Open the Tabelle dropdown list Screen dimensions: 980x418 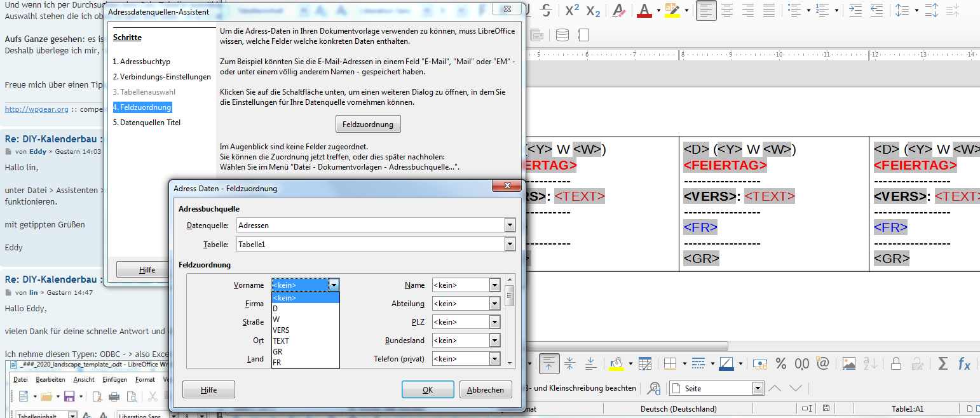coord(509,244)
